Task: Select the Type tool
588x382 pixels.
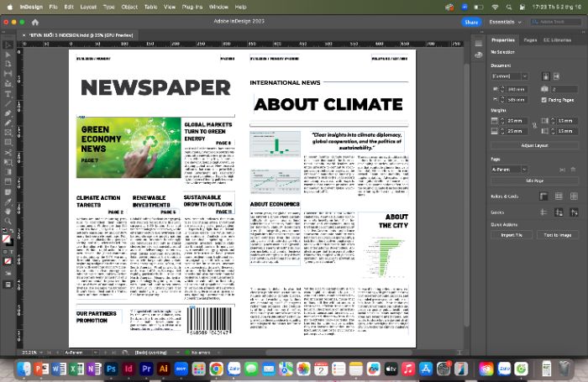Action: pyautogui.click(x=8, y=94)
